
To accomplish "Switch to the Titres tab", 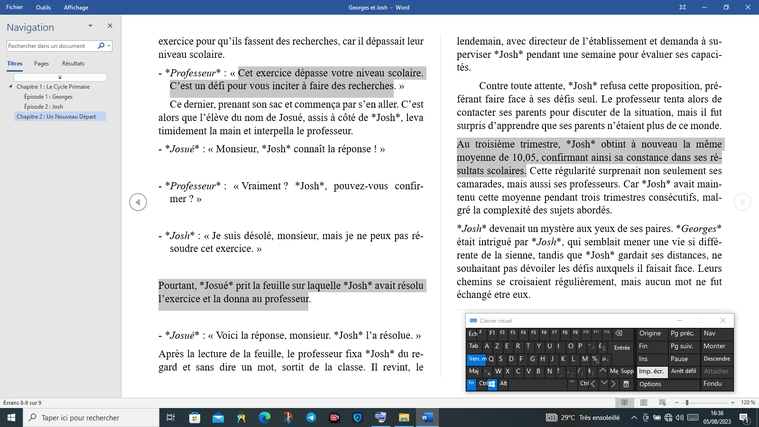I will pos(15,63).
